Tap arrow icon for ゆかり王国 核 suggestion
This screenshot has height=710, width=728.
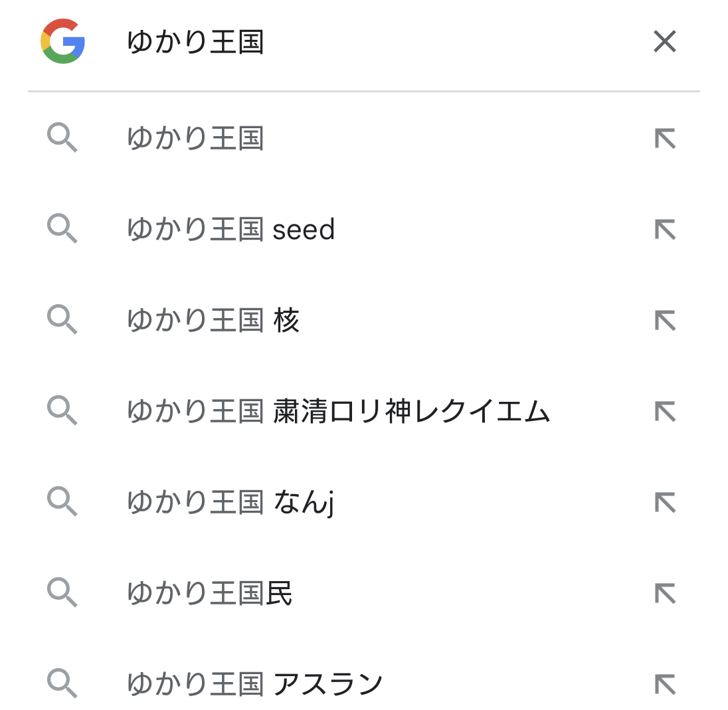(665, 321)
